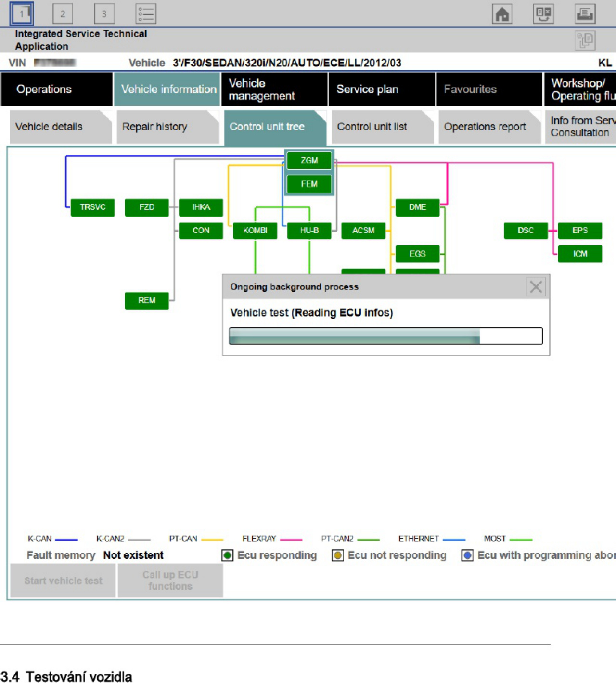
Task: Open the list overview icon
Action: (146, 14)
